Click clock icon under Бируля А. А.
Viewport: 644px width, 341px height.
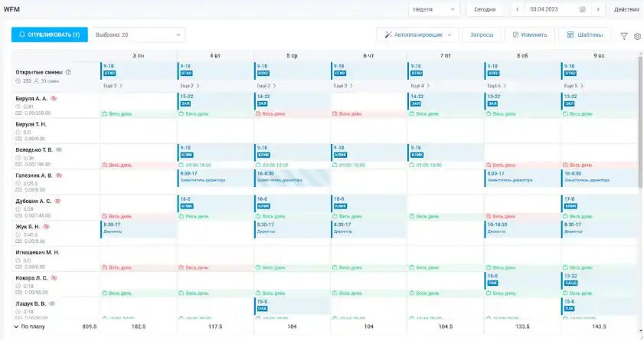pos(18,107)
